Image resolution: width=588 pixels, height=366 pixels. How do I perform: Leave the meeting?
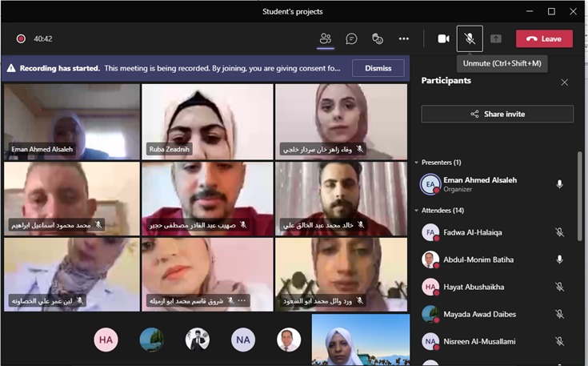click(x=544, y=38)
